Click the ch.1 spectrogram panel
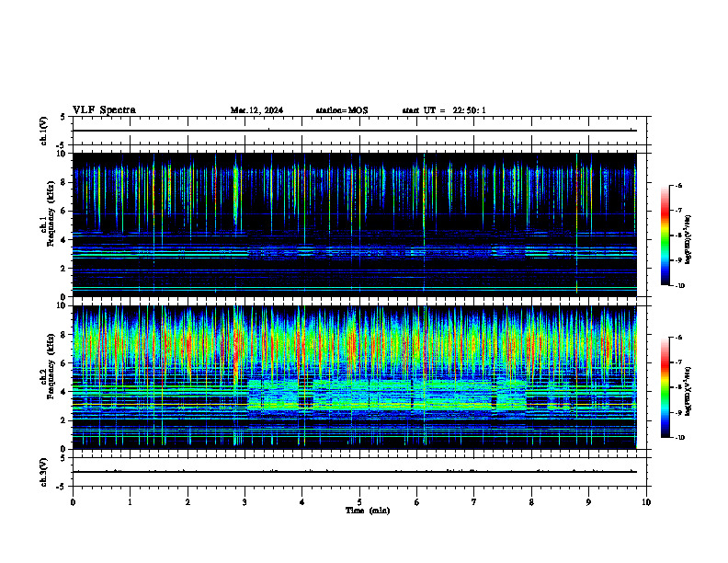 354,224
